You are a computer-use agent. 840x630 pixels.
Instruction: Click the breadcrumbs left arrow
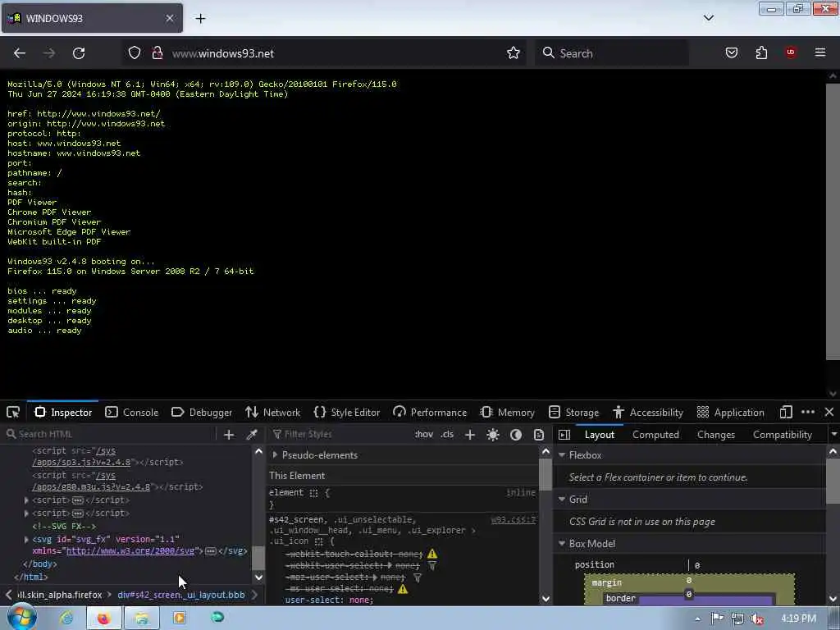(8, 595)
